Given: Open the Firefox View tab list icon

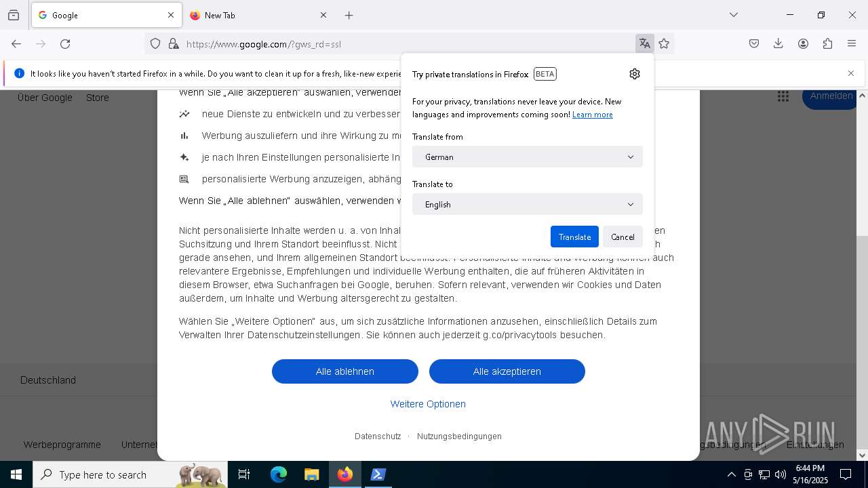Looking at the screenshot, I should [x=14, y=15].
